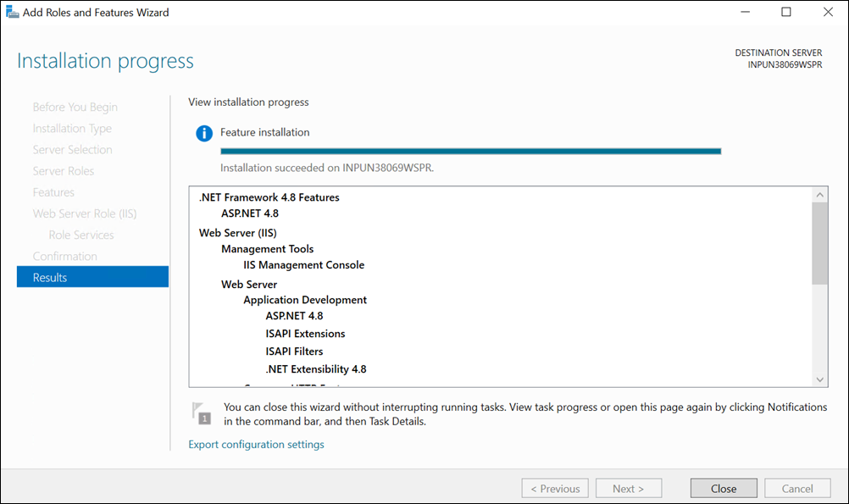Image resolution: width=849 pixels, height=504 pixels.
Task: Open the Confirmation step in sidebar
Action: click(x=65, y=256)
